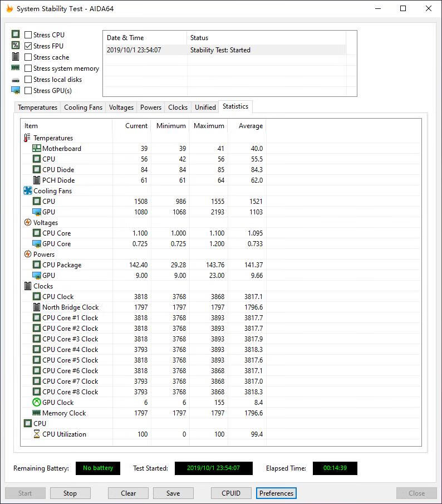
Task: Click the PCH Diode row icon
Action: point(37,180)
